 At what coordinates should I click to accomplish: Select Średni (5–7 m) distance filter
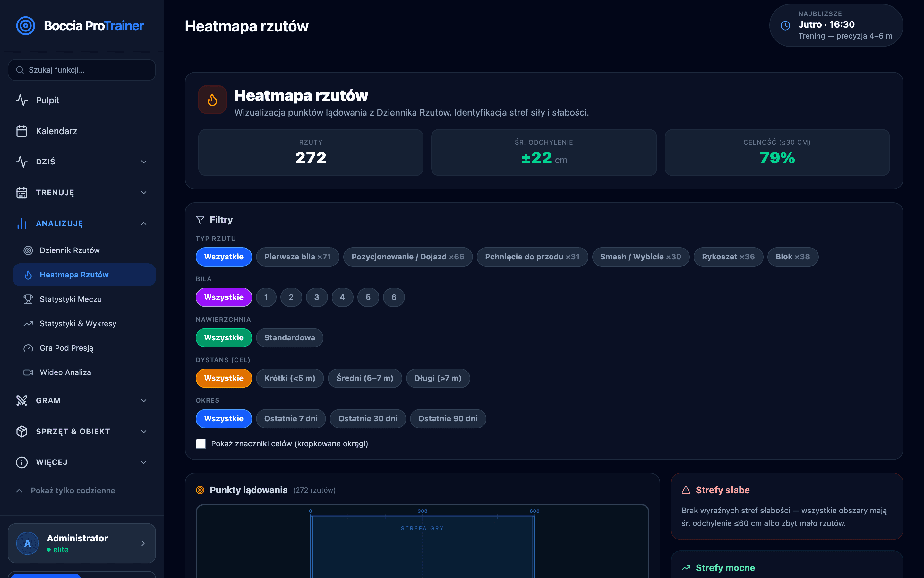365,379
